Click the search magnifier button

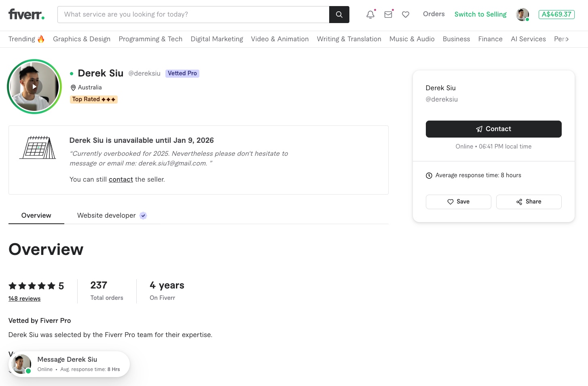tap(339, 15)
